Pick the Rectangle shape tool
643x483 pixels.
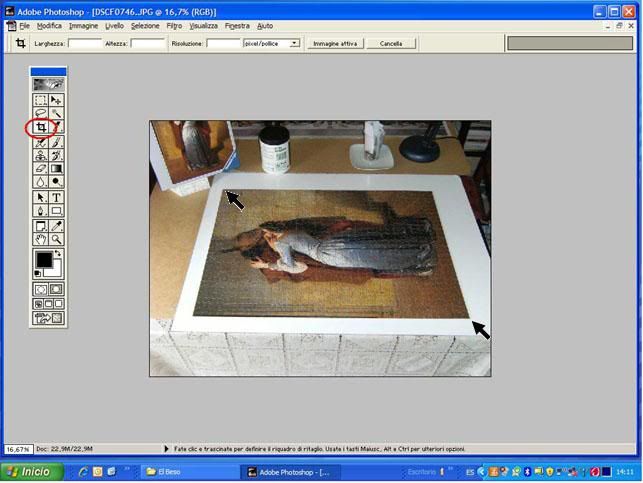coord(56,211)
